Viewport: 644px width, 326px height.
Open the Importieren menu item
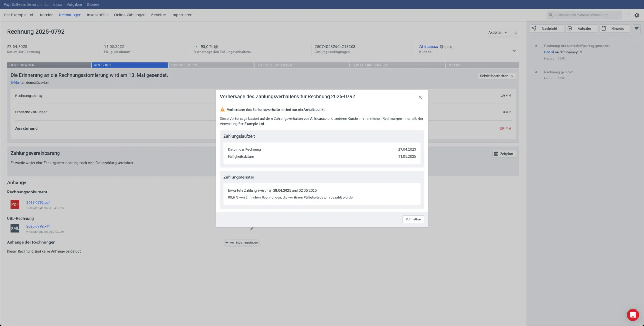[182, 15]
